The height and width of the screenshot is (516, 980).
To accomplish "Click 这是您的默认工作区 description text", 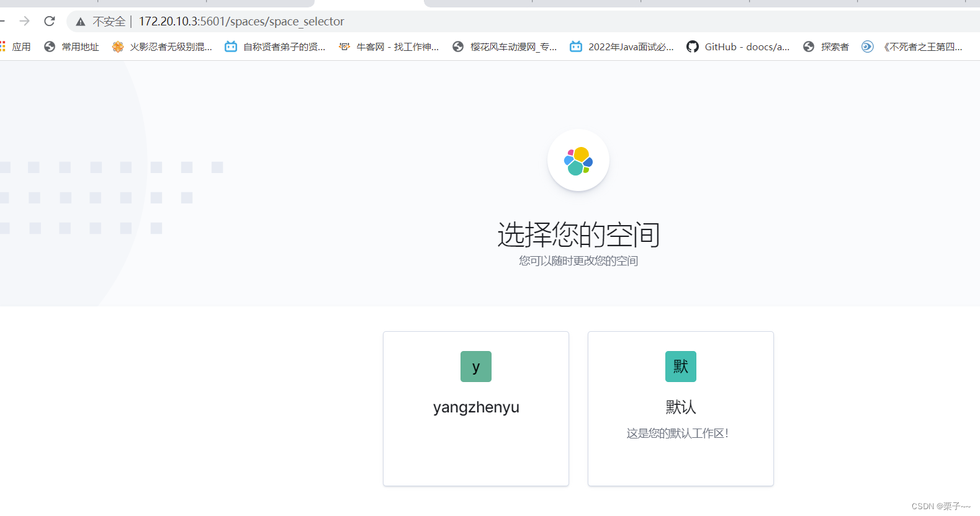I will click(678, 434).
